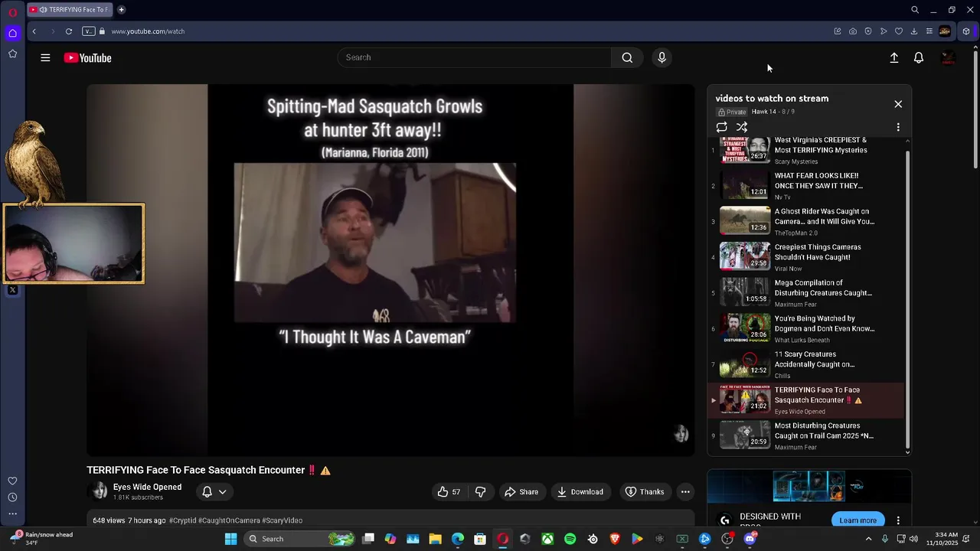This screenshot has width=980, height=551.
Task: Open the YouTube guide hamburger menu
Action: (45, 57)
